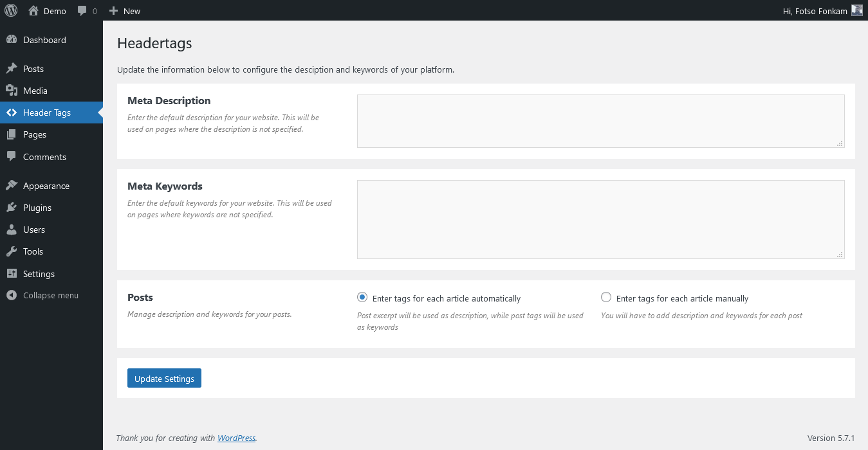The image size is (868, 450).
Task: Select manual article tags radio option
Action: [x=606, y=298]
